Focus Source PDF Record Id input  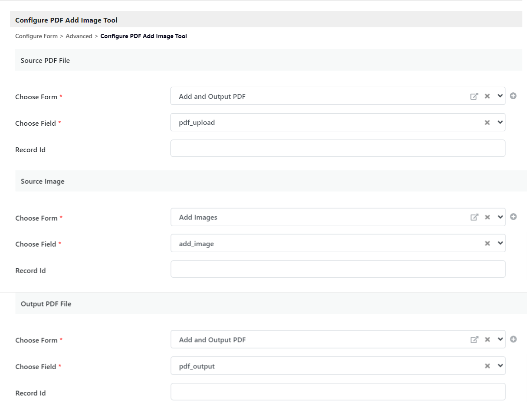click(x=338, y=148)
